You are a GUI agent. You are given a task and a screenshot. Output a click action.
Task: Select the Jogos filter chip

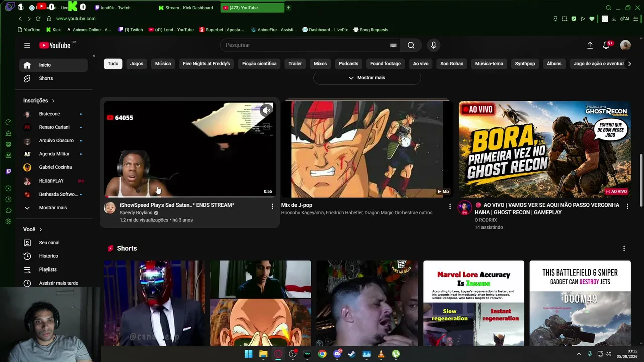[x=137, y=64]
